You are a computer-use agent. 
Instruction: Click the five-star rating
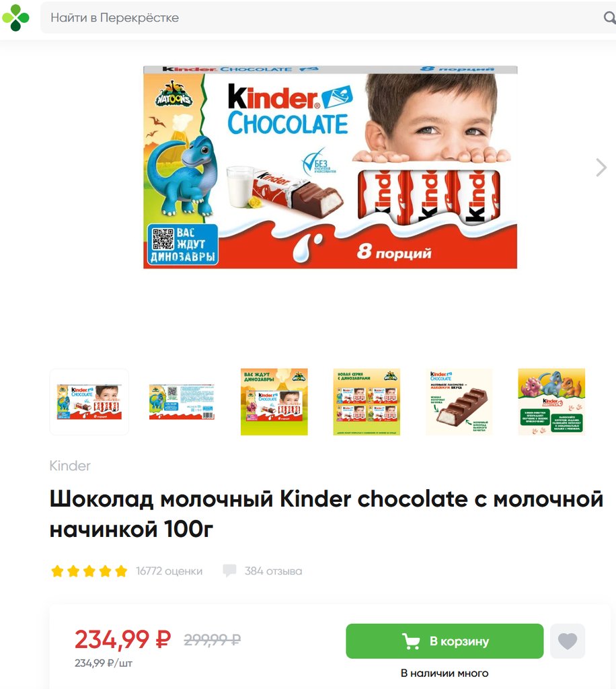[x=89, y=571]
